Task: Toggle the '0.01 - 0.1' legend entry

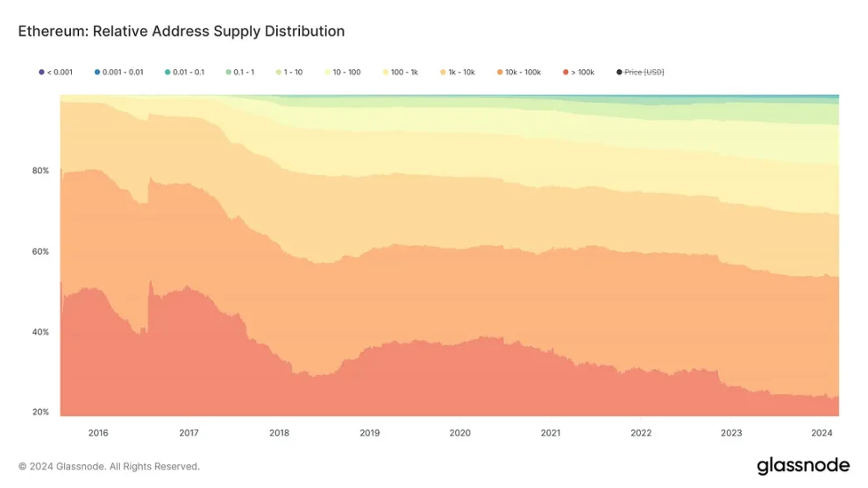Action: [x=184, y=73]
